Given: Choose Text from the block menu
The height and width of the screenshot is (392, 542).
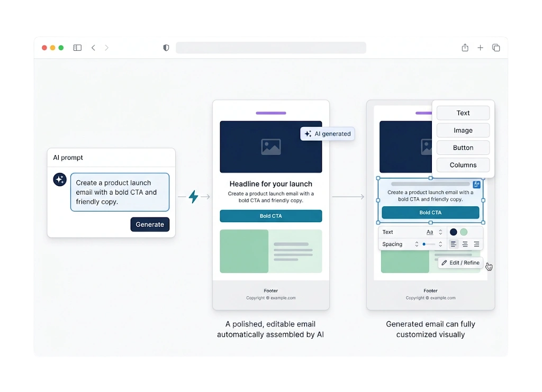Looking at the screenshot, I should pos(463,113).
